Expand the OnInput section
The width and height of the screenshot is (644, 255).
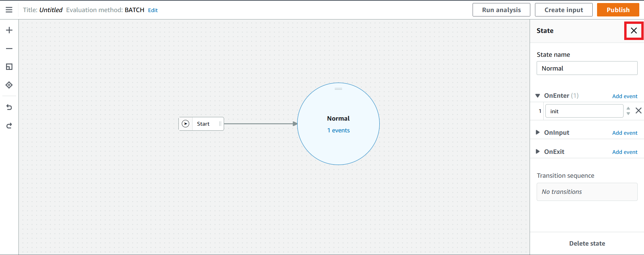tap(538, 132)
